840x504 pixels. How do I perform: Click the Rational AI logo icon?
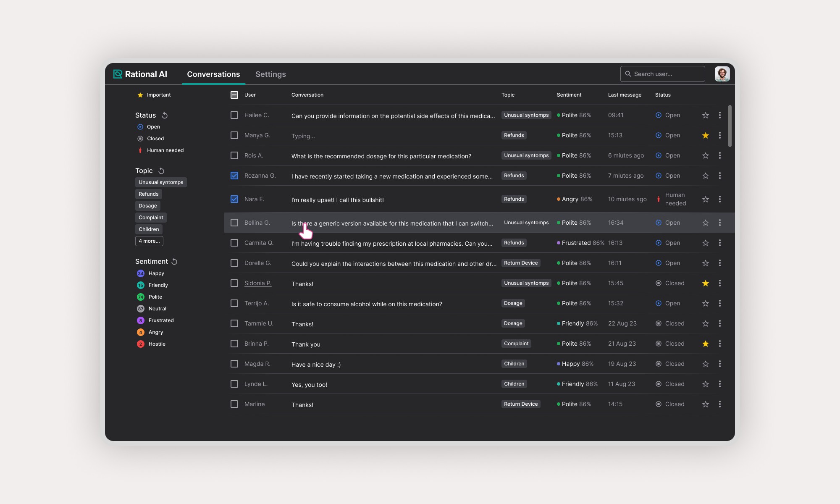118,74
